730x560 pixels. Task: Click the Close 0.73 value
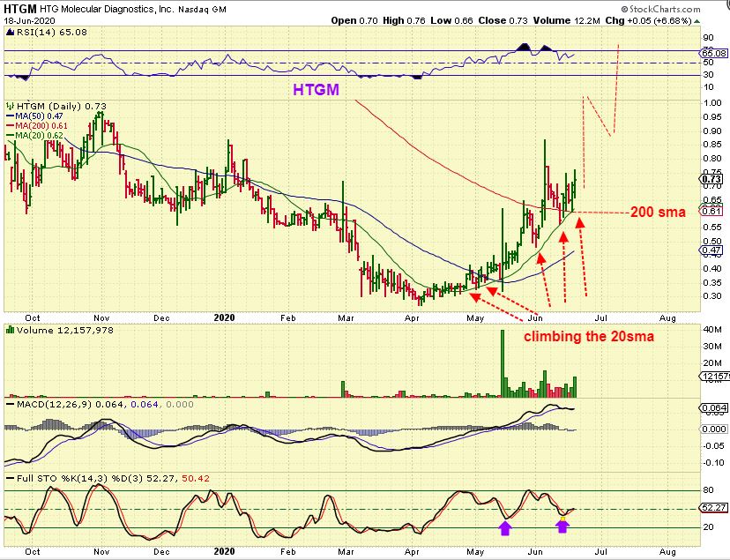click(503, 20)
